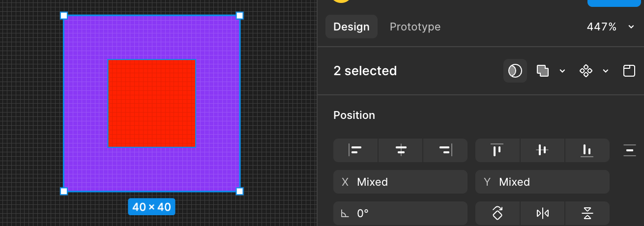Switch to the Design tab
Viewport: 644px width, 226px height.
pyautogui.click(x=351, y=27)
